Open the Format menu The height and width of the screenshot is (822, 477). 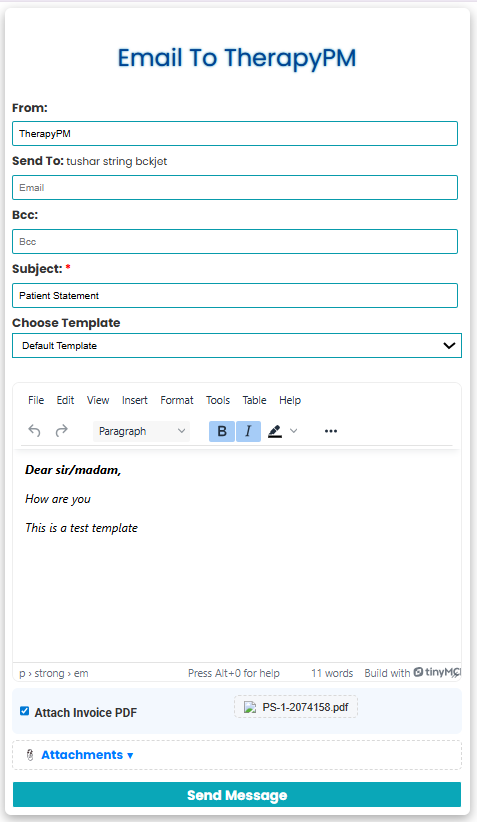177,400
